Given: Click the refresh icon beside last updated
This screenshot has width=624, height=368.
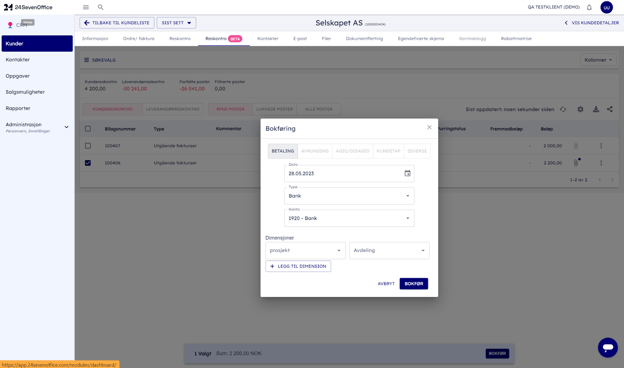Looking at the screenshot, I should coord(563,109).
